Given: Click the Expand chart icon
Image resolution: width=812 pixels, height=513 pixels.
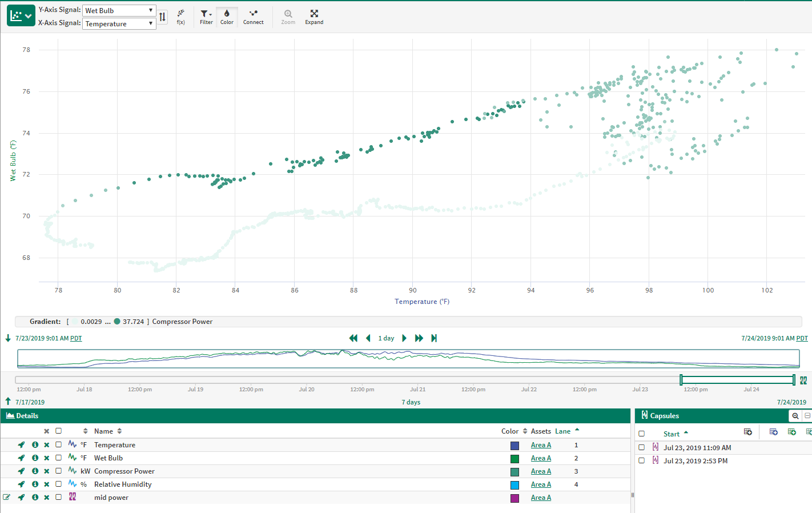Looking at the screenshot, I should coord(314,17).
